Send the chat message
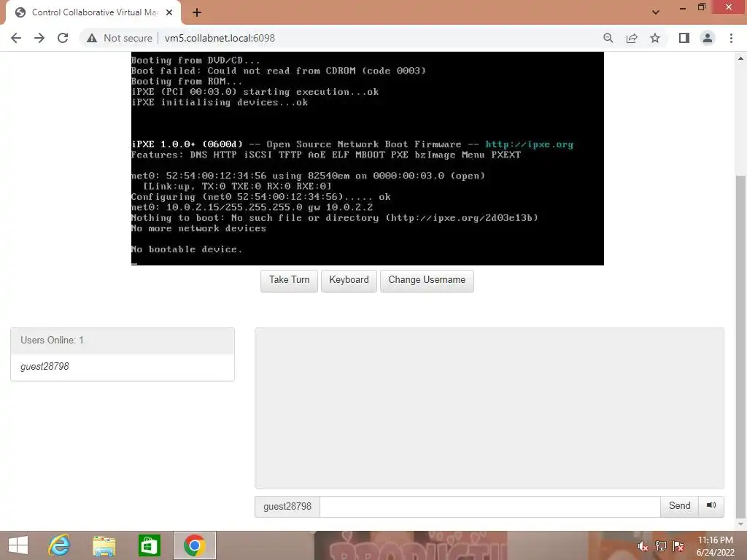The height and width of the screenshot is (560, 747). click(x=679, y=506)
